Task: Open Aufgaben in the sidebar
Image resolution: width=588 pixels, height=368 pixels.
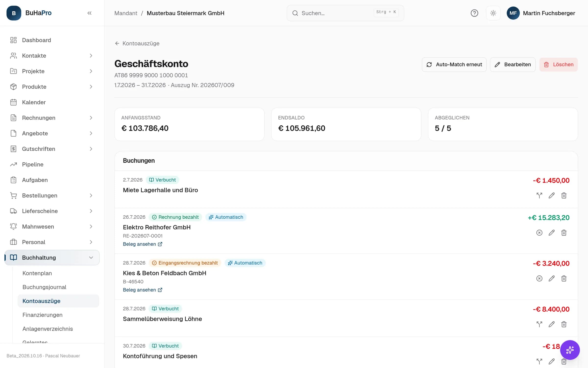Action: [x=52, y=180]
